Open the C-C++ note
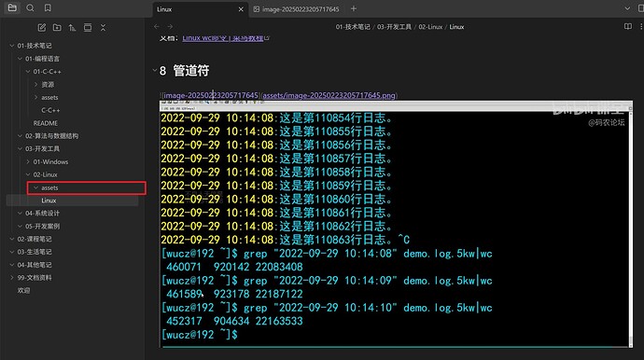Viewport: 644px width, 360px height. (x=50, y=110)
